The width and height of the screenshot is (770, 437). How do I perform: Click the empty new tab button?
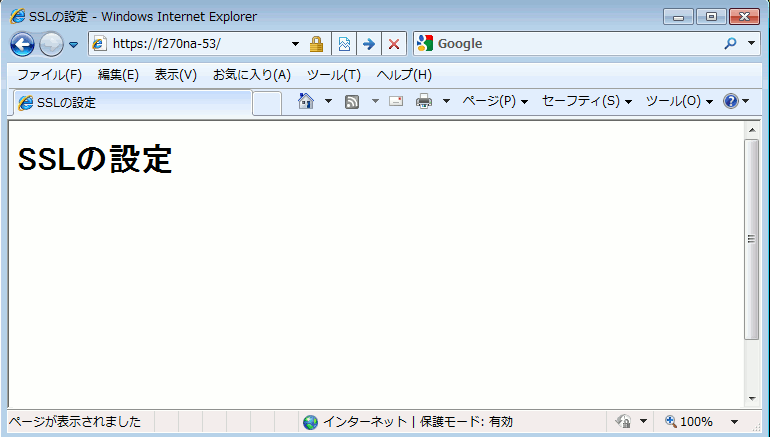click(267, 102)
